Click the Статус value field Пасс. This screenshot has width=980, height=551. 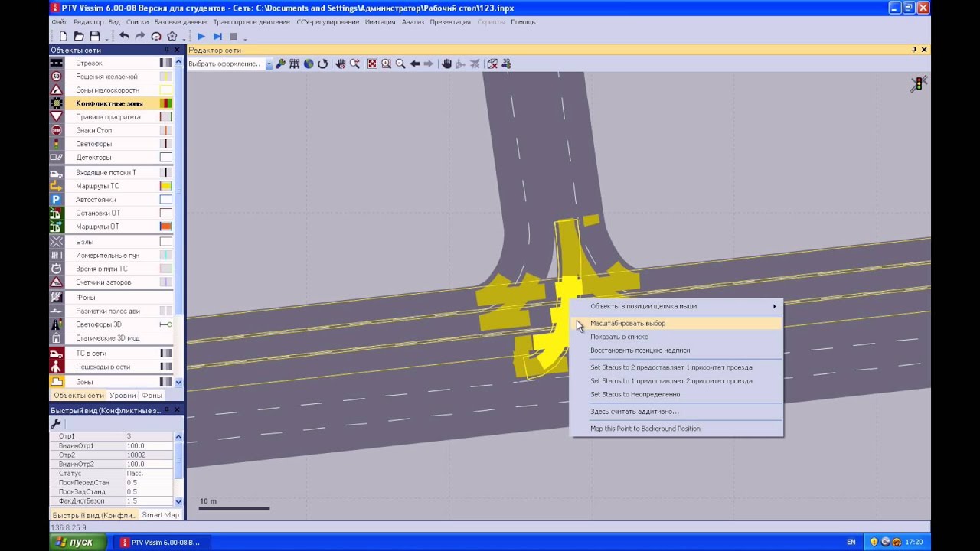[x=149, y=473]
